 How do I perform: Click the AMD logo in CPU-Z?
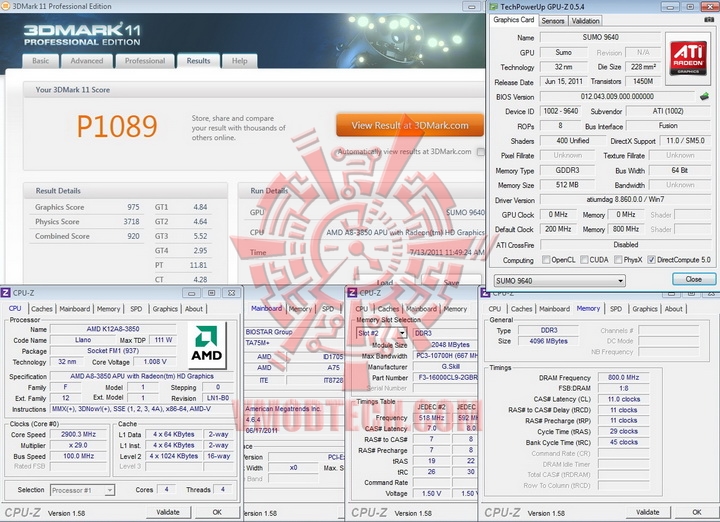207,345
